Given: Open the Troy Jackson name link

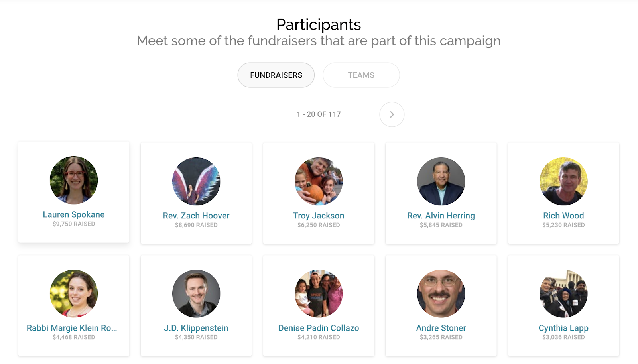Looking at the screenshot, I should pyautogui.click(x=319, y=216).
